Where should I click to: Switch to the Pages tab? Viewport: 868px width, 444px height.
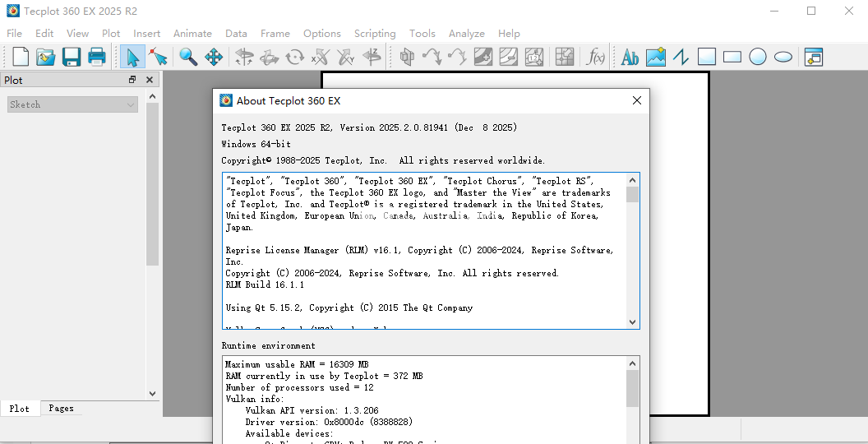coord(61,408)
